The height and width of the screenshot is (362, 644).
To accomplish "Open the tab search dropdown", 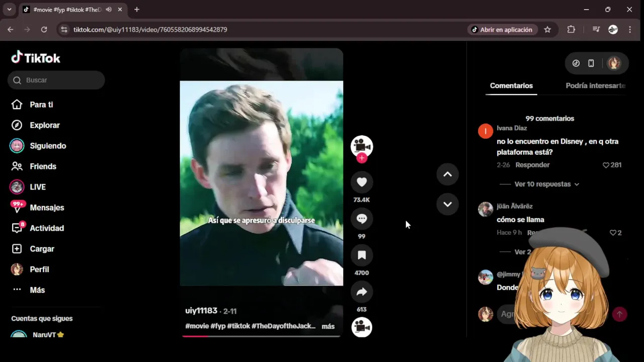I will point(9,10).
